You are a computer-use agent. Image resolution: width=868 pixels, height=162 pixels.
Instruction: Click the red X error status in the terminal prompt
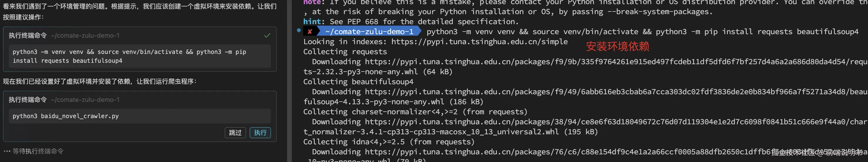[x=310, y=32]
